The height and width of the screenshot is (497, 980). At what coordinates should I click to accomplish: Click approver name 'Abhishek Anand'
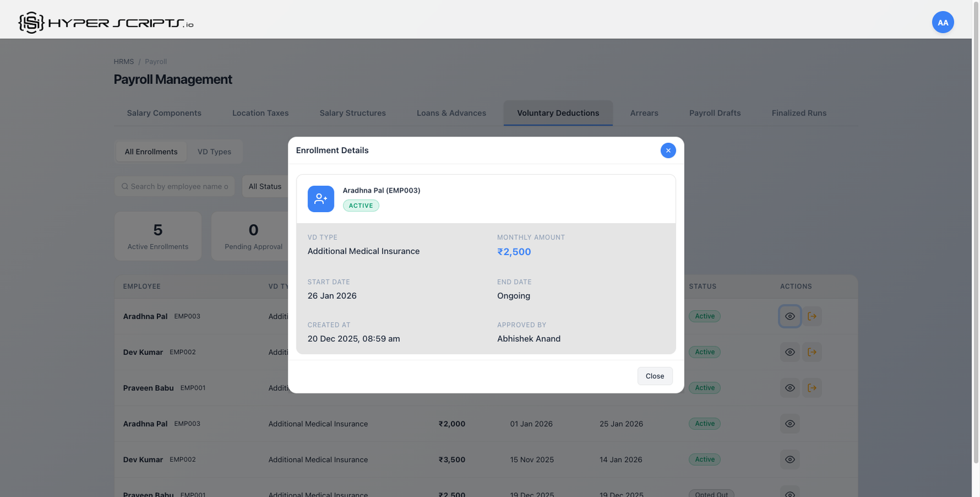click(529, 339)
